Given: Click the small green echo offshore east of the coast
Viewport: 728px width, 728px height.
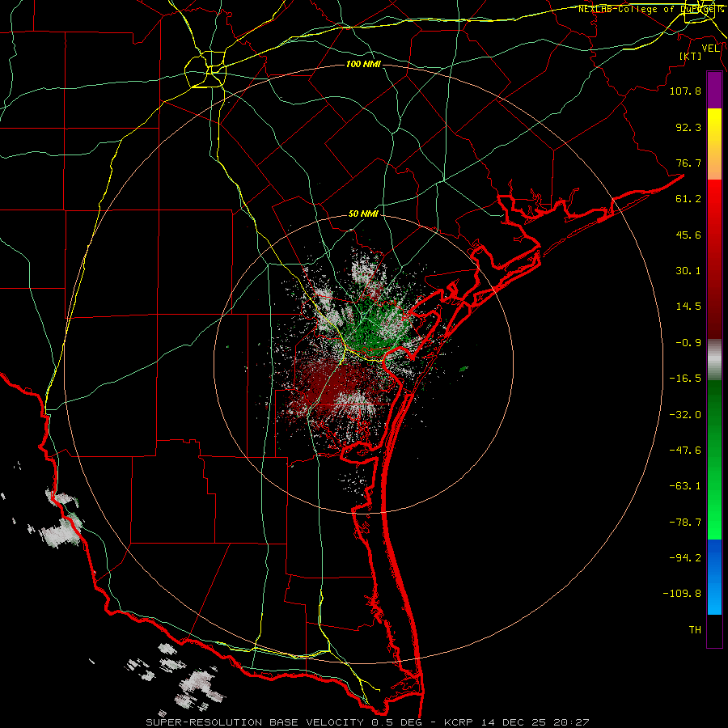Looking at the screenshot, I should click(x=463, y=369).
